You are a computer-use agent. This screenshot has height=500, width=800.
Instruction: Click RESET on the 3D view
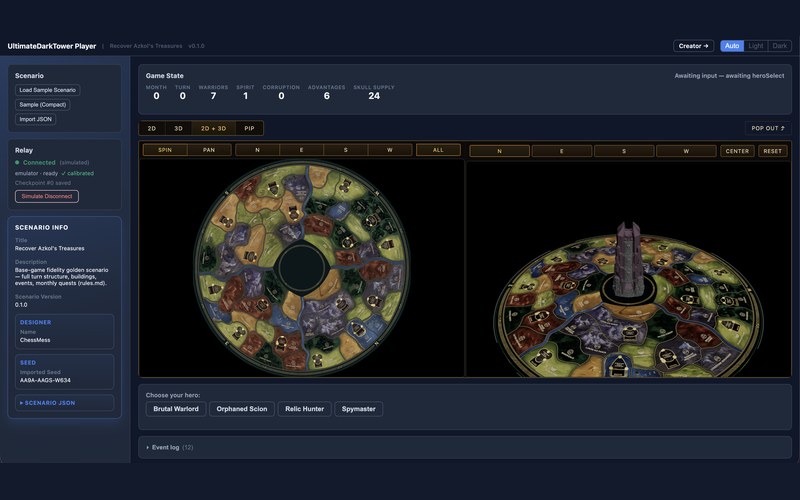772,151
